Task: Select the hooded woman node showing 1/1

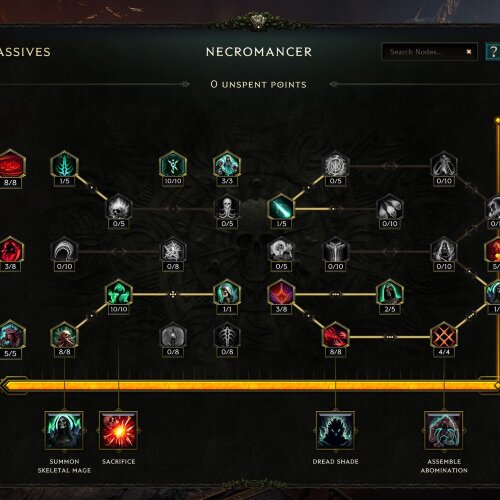Action: point(227,293)
